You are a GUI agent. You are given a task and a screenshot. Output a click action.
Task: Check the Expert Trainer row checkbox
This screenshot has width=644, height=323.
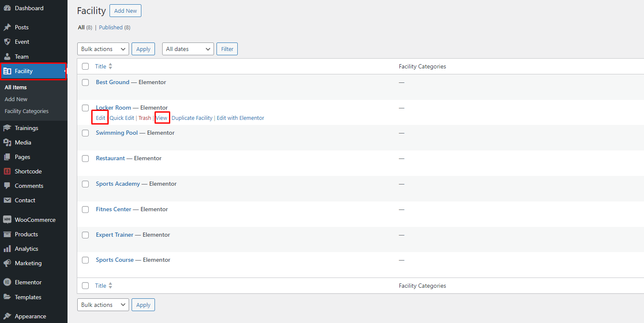click(85, 235)
